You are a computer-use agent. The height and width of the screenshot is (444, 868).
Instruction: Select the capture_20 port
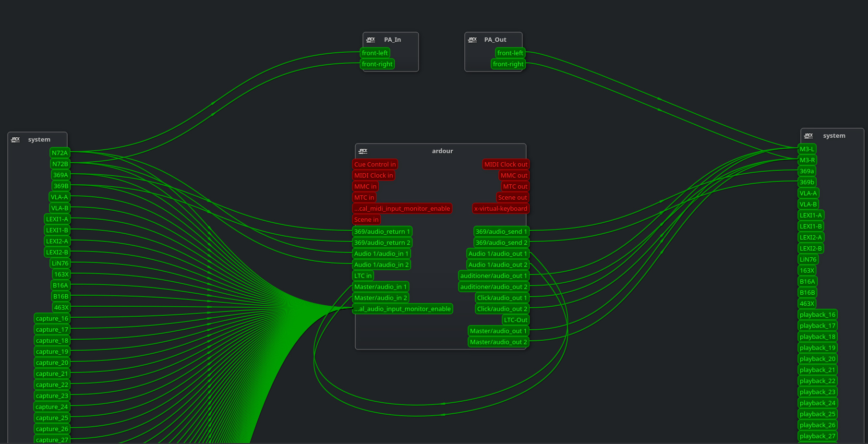[52, 363]
